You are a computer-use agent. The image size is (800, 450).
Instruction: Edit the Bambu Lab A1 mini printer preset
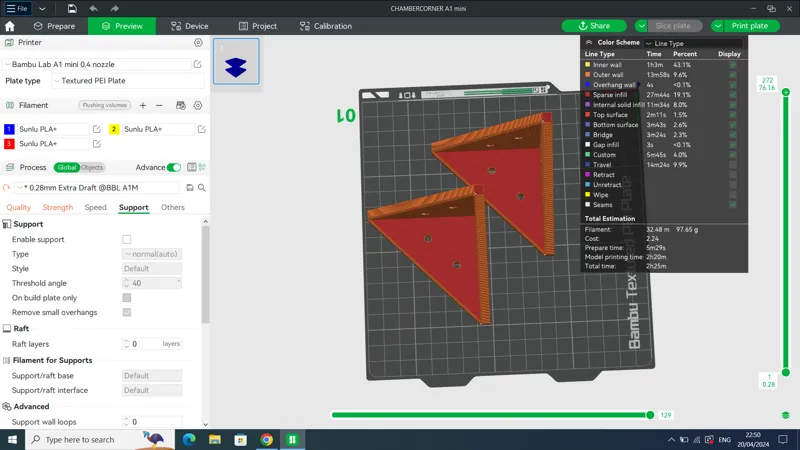(x=197, y=64)
